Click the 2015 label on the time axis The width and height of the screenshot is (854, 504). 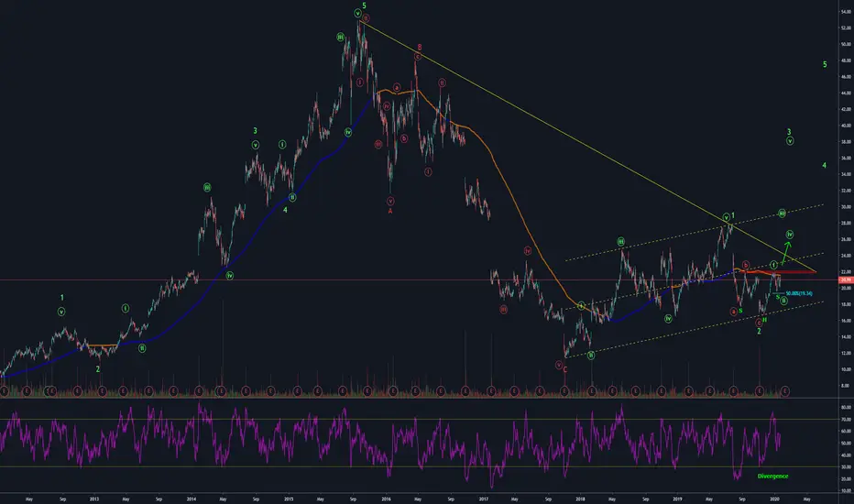pos(289,499)
